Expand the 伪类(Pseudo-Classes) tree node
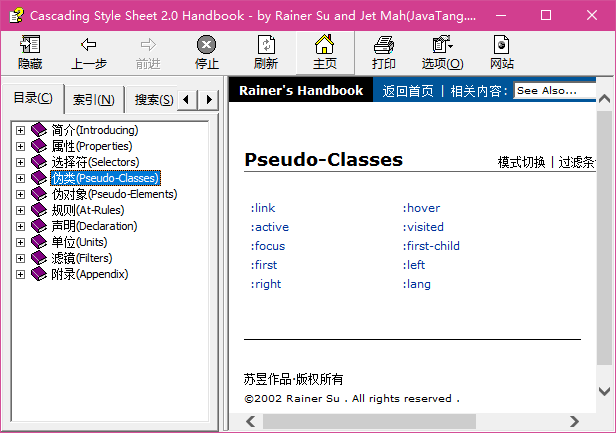616x433 pixels. [20, 178]
